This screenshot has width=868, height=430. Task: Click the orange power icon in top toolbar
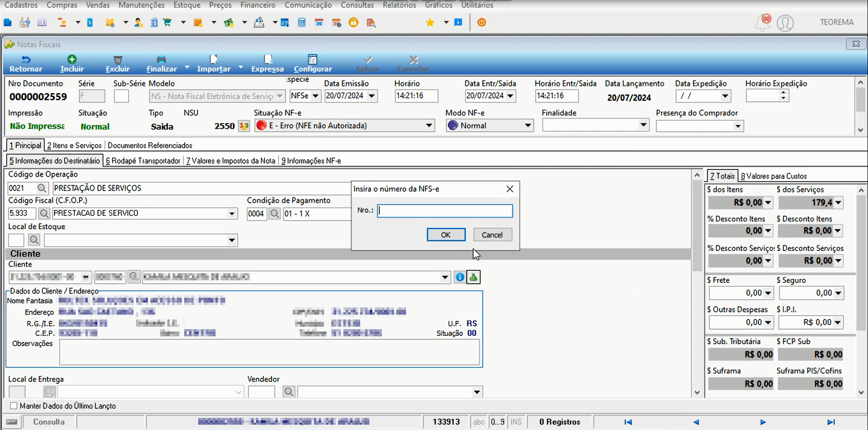(481, 22)
